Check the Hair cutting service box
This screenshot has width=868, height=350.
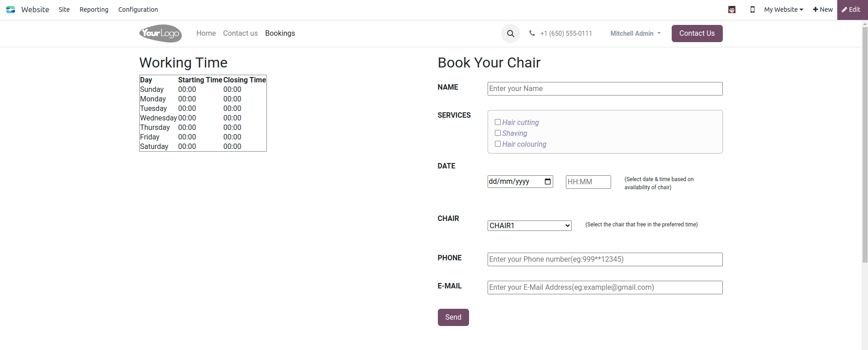498,122
